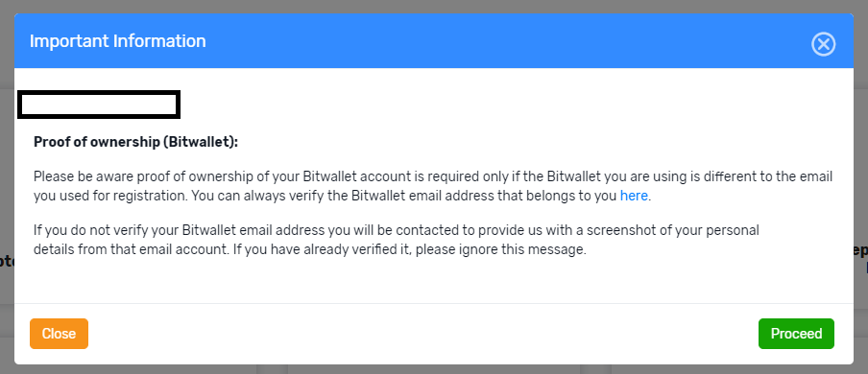The width and height of the screenshot is (868, 374).
Task: Open the blue 'here' verification link
Action: [x=634, y=196]
